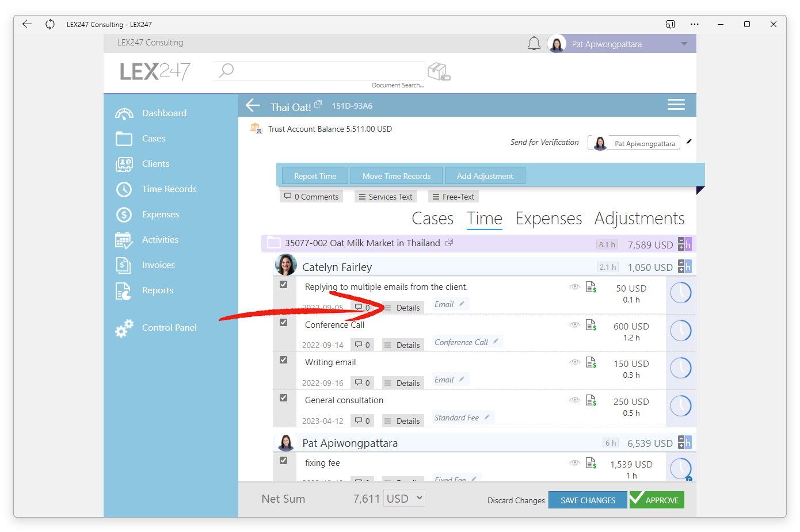Switch to the Cases tab
This screenshot has height=532, width=800.
coord(433,219)
